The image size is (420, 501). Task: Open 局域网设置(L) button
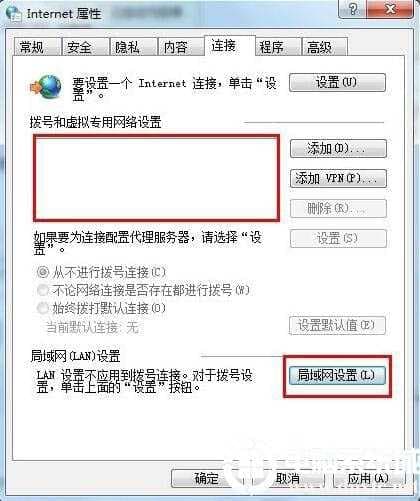[337, 376]
